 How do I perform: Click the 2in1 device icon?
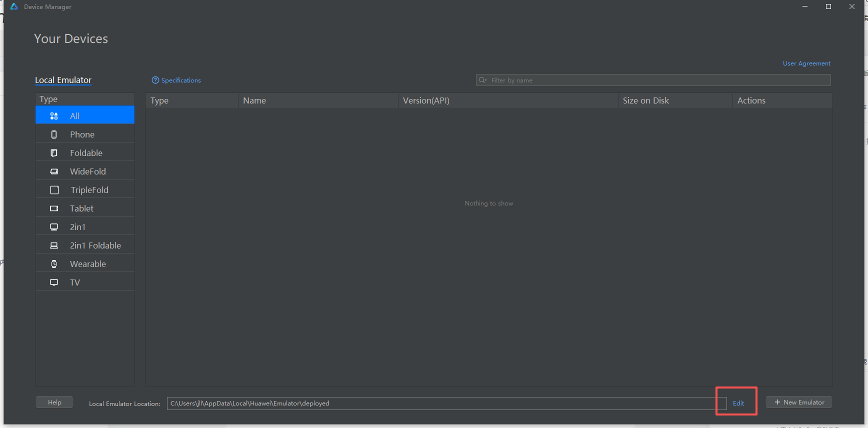pos(54,227)
